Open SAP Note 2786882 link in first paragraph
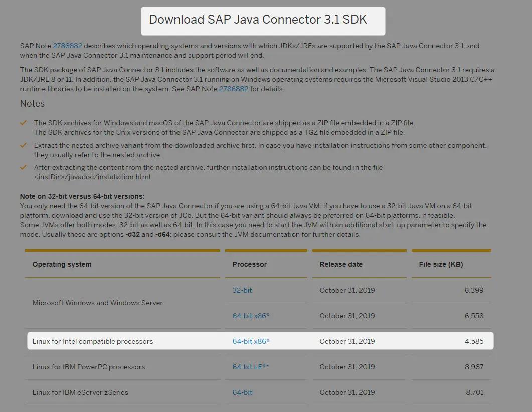Screen dimensions: 532x412 coord(68,46)
